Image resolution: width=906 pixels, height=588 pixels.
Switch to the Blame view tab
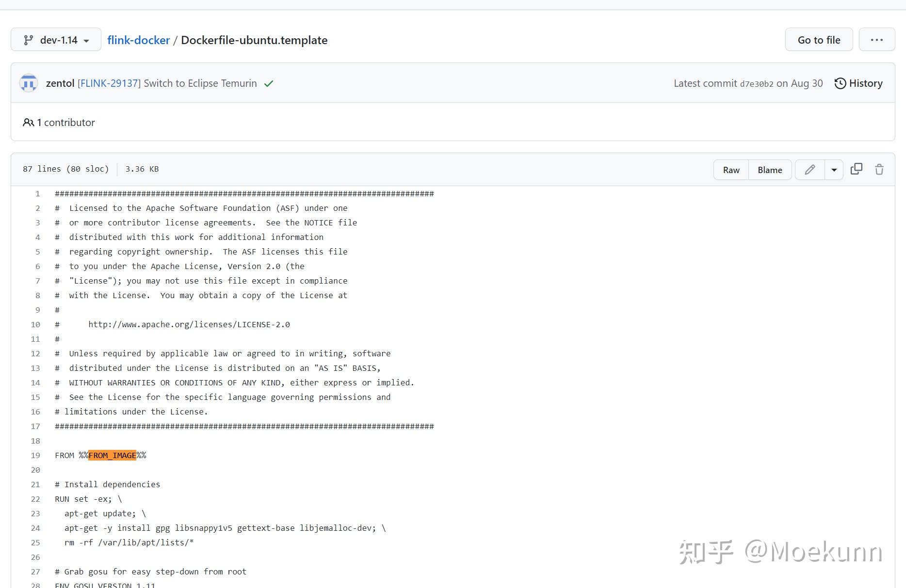[769, 170]
